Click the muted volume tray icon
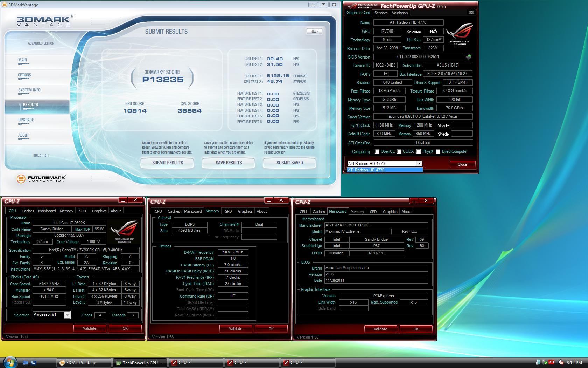 (561, 362)
